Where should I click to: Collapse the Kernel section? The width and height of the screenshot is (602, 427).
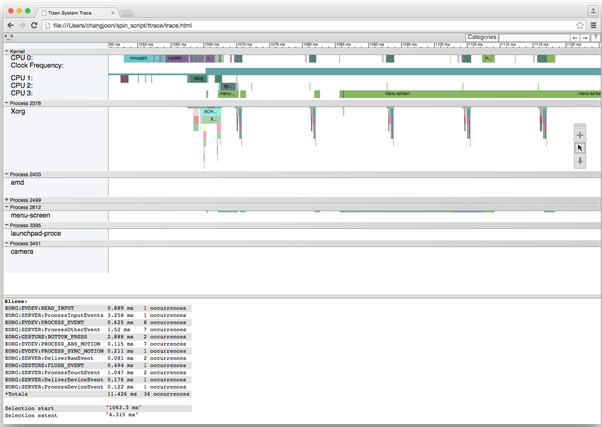coord(6,50)
